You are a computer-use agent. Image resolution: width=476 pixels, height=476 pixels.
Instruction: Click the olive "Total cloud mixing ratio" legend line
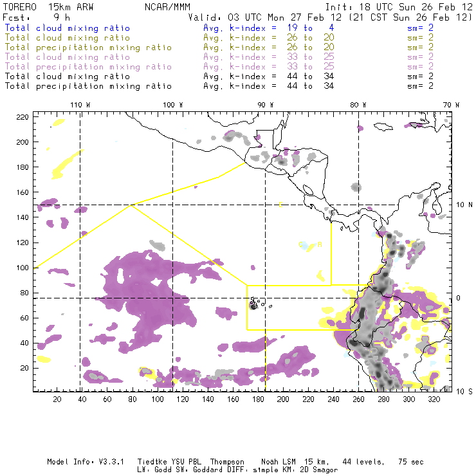pyautogui.click(x=68, y=38)
